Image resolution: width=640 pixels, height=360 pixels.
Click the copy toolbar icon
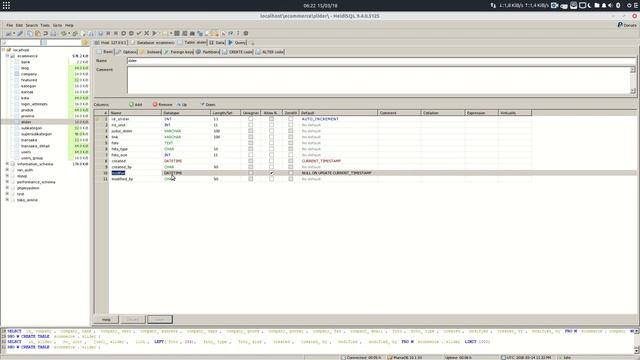[x=30, y=33]
